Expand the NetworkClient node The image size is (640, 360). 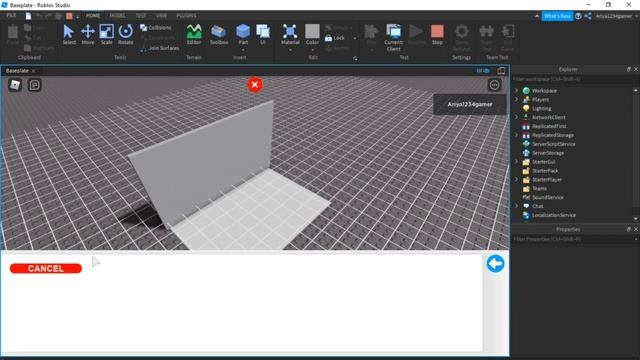point(516,117)
